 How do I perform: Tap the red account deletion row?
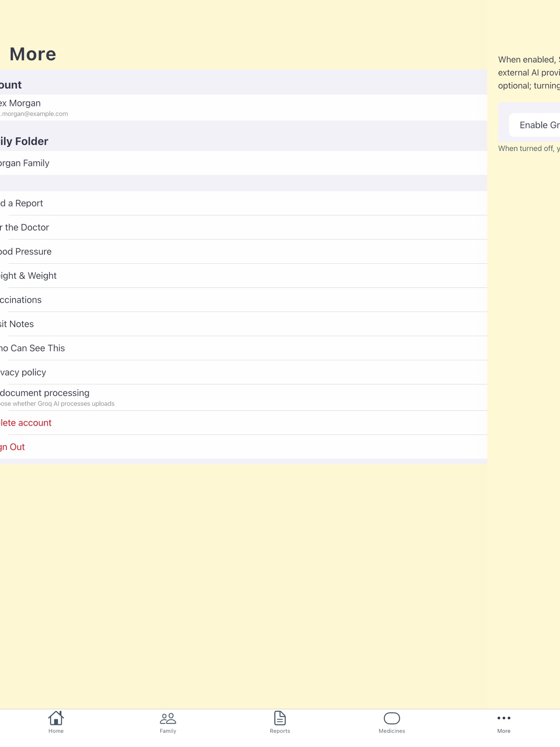tap(244, 423)
